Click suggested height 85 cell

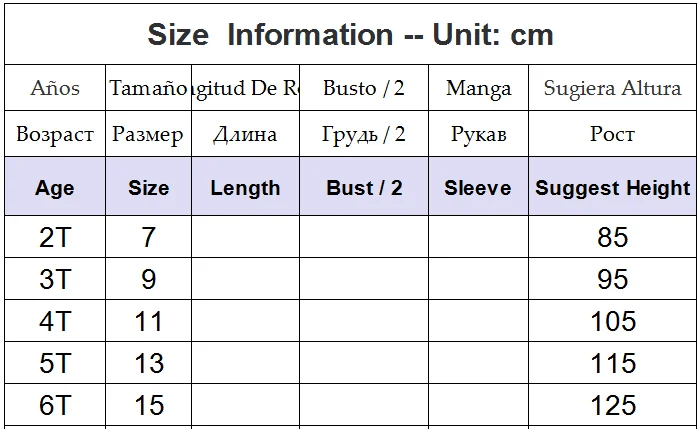612,237
